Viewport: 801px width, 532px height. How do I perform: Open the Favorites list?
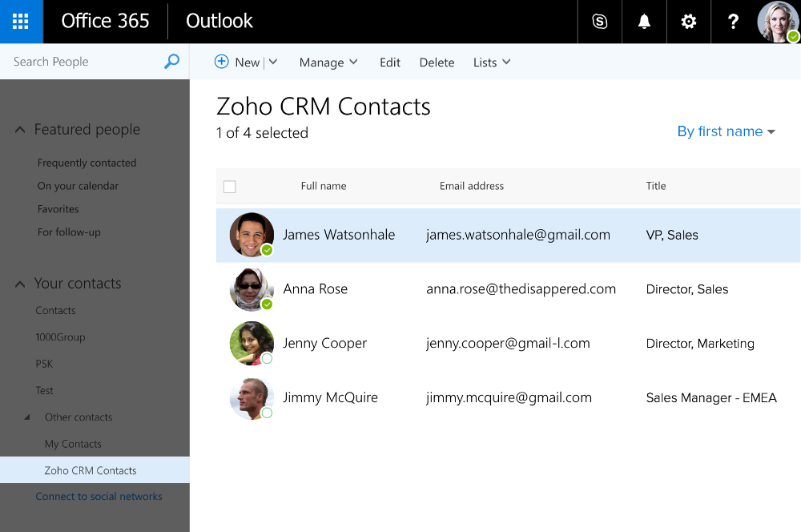(x=58, y=209)
